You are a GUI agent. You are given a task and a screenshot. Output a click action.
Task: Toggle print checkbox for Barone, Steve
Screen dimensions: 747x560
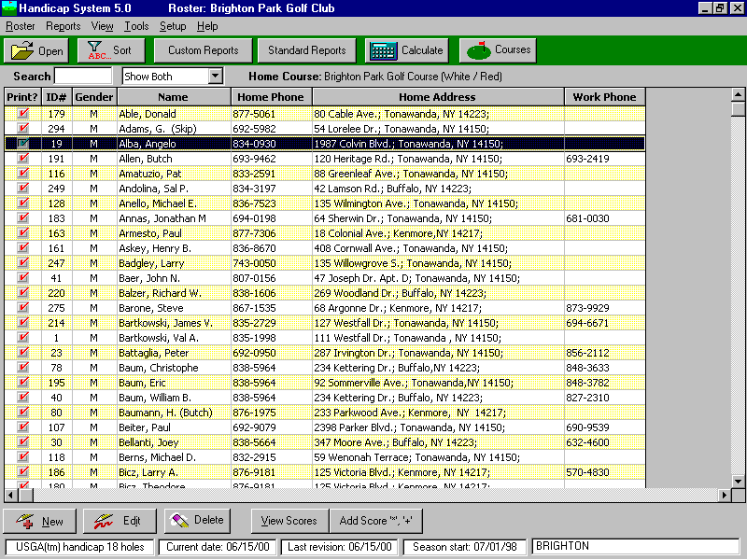click(22, 308)
